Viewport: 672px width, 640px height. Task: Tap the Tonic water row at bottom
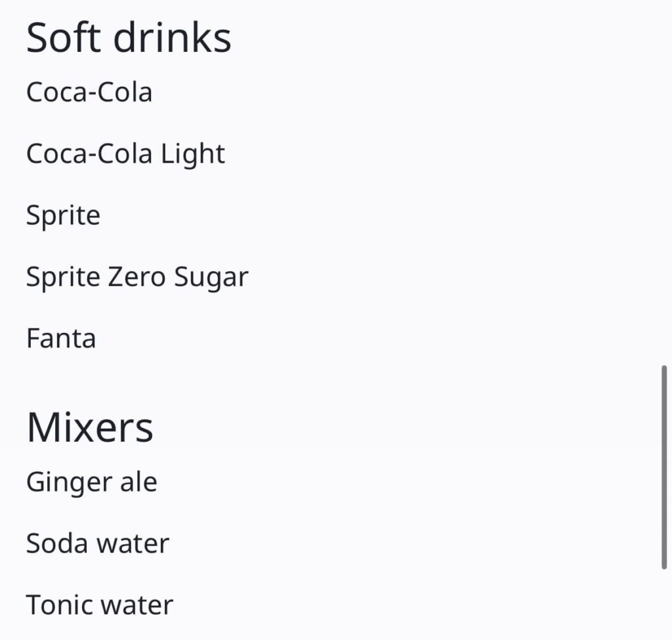100,605
